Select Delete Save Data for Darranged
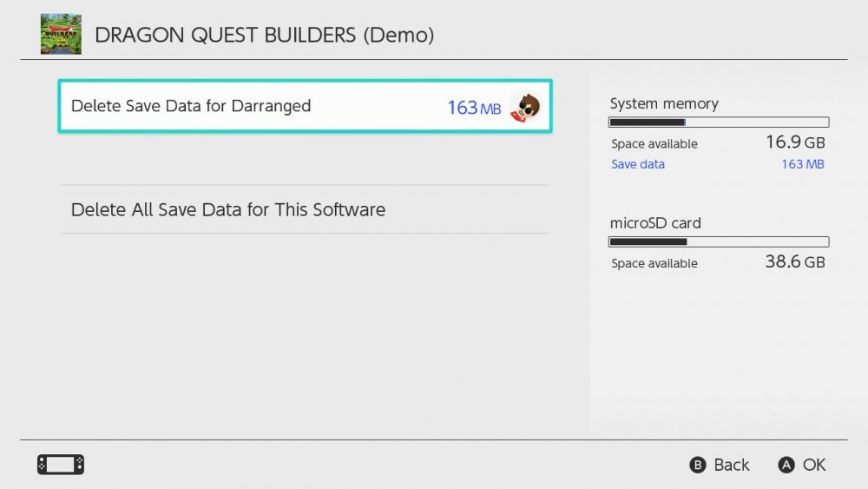The image size is (868, 489). click(305, 106)
